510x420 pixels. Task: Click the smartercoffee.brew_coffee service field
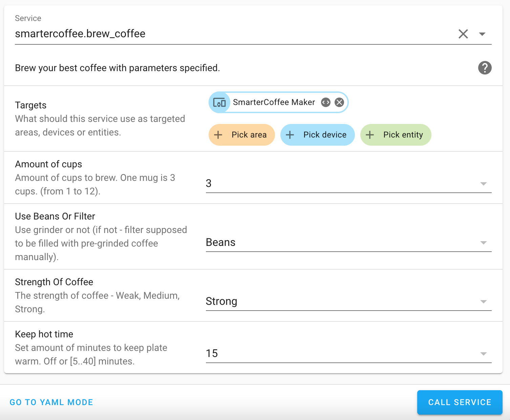[203, 34]
